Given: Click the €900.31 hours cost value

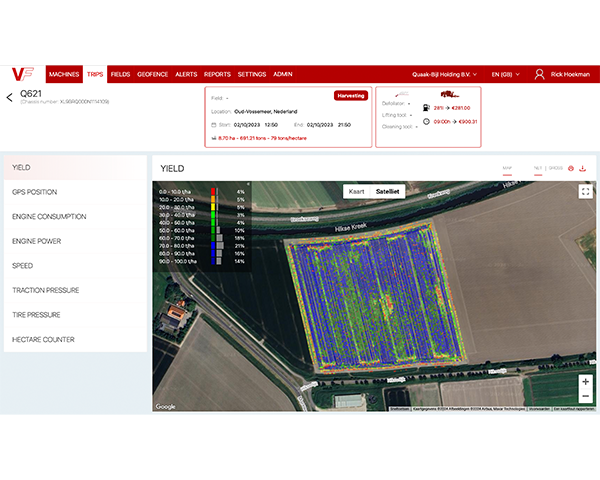Looking at the screenshot, I should [468, 122].
